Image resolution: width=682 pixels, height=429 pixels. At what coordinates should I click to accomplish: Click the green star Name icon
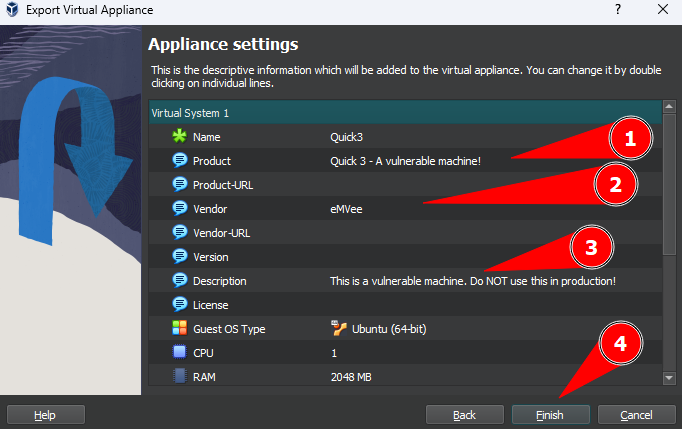click(180, 137)
